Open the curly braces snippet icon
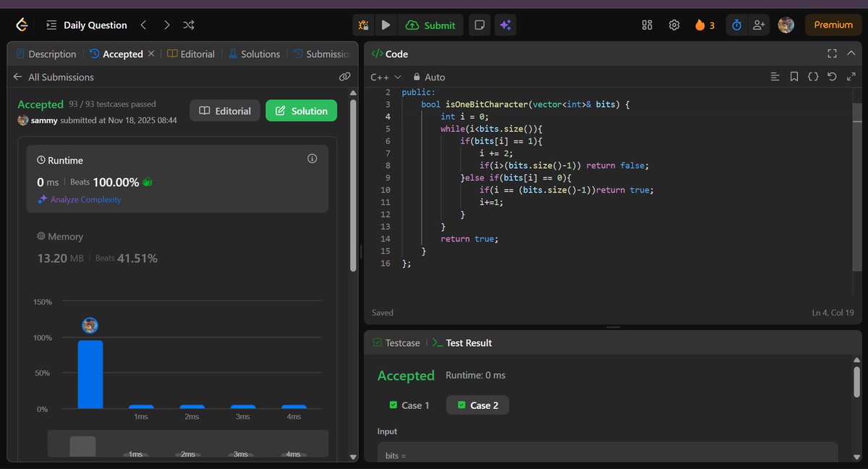Viewport: 868px width, 469px height. point(813,77)
